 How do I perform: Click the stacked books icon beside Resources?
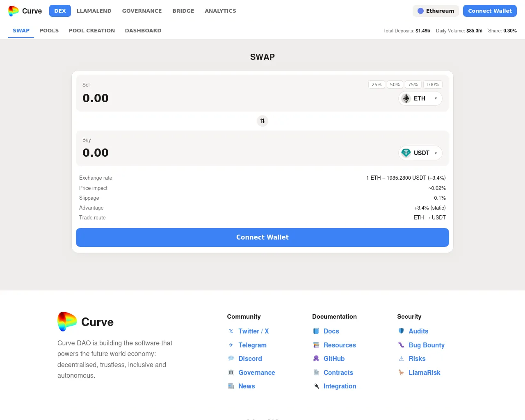[x=316, y=345]
